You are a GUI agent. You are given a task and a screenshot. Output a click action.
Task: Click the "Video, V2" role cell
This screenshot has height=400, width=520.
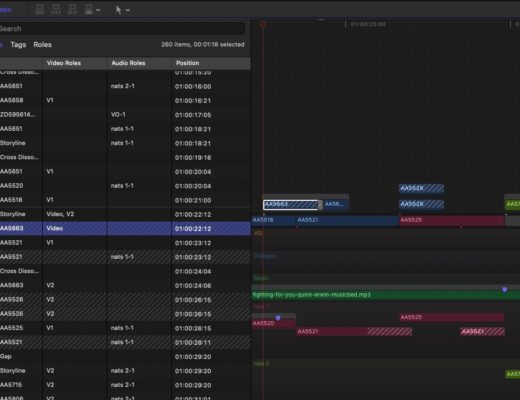pos(60,214)
